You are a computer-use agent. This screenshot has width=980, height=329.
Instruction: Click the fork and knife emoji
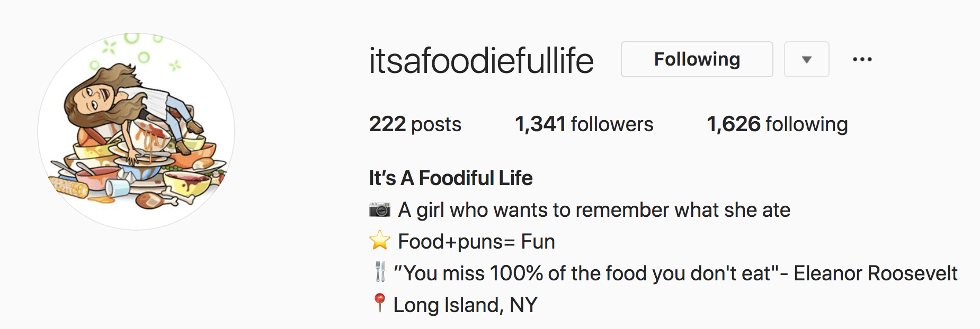(x=380, y=272)
